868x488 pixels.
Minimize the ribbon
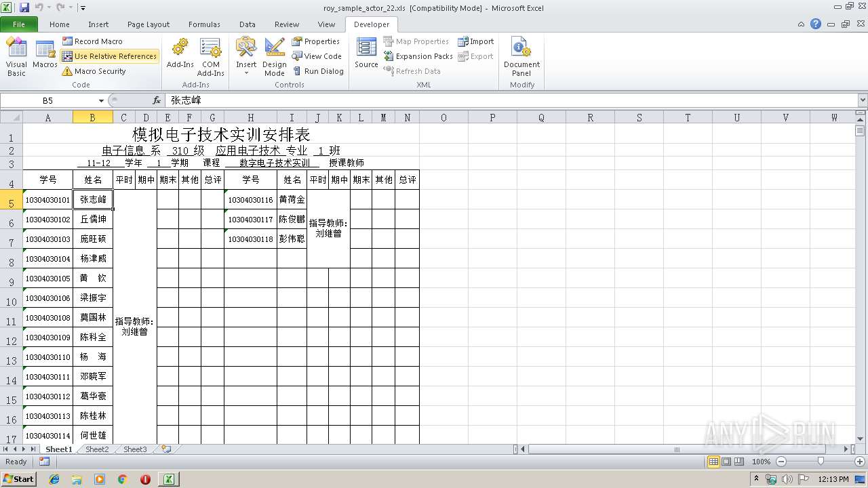[x=802, y=24]
